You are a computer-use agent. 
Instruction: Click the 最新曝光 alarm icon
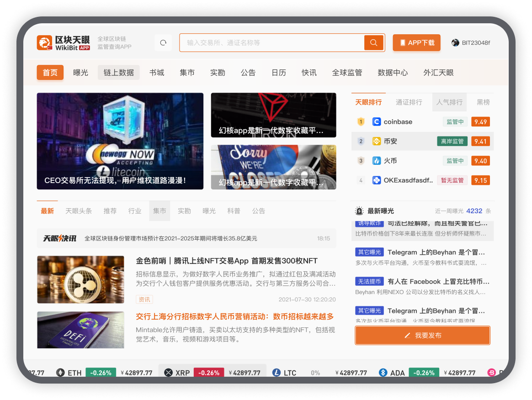click(359, 211)
